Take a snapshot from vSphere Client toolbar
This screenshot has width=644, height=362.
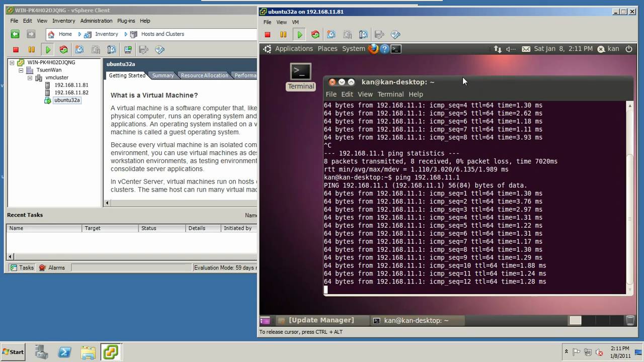tap(79, 50)
